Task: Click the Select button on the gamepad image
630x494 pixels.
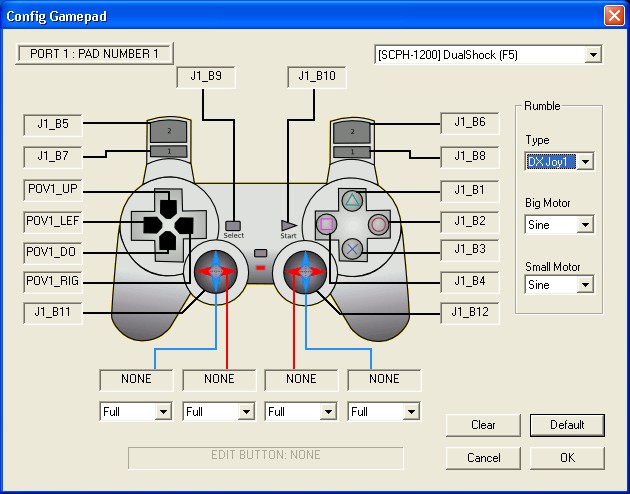Action: 233,225
